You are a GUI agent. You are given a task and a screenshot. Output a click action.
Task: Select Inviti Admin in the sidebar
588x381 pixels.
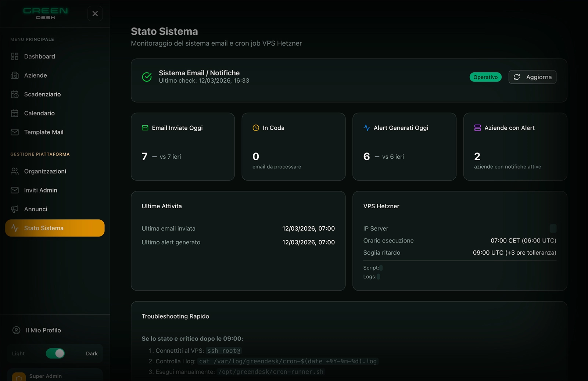click(x=15, y=190)
